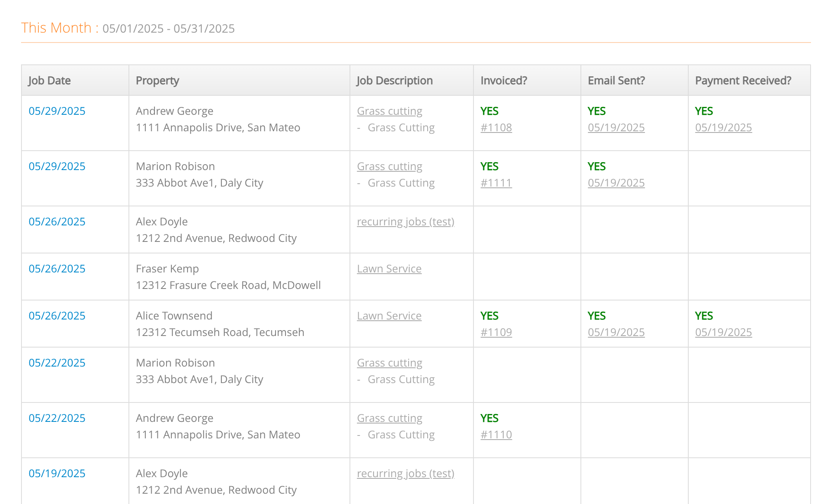This screenshot has width=830, height=504.
Task: Open Fraser Kemp's Lawn Service job
Action: tap(389, 269)
